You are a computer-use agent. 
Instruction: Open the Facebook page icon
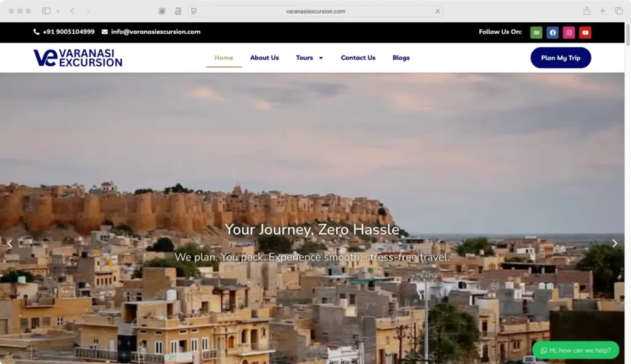click(552, 32)
